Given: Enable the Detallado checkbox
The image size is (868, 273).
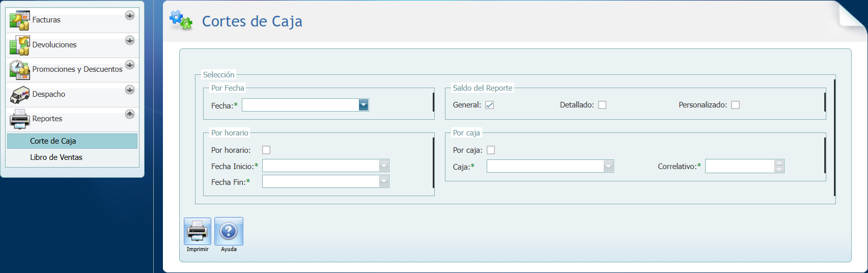Looking at the screenshot, I should [602, 105].
